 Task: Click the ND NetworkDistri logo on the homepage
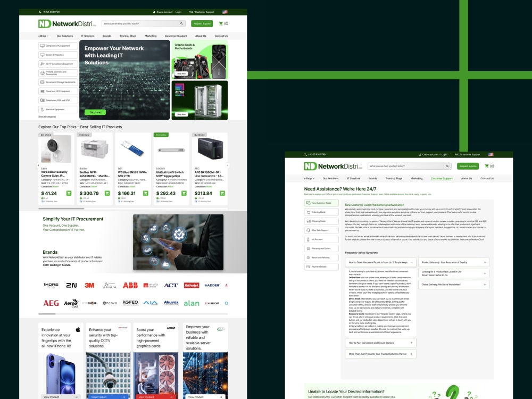click(67, 24)
